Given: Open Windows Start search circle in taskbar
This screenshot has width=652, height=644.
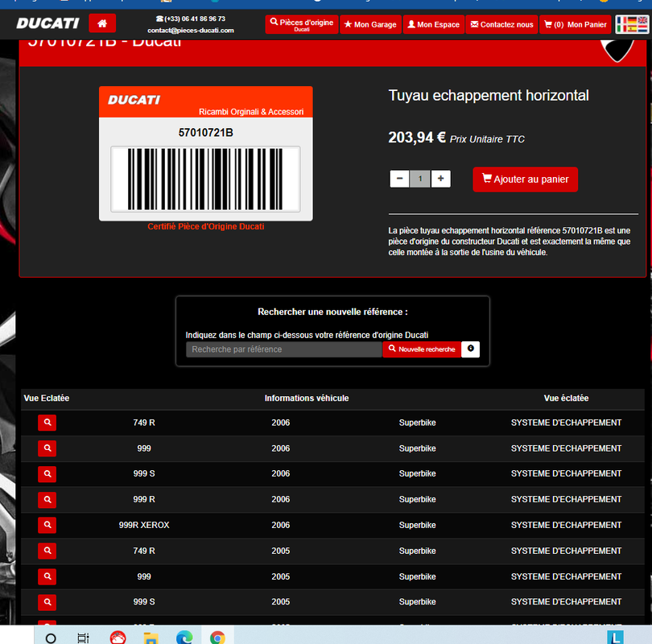Looking at the screenshot, I should click(x=51, y=638).
